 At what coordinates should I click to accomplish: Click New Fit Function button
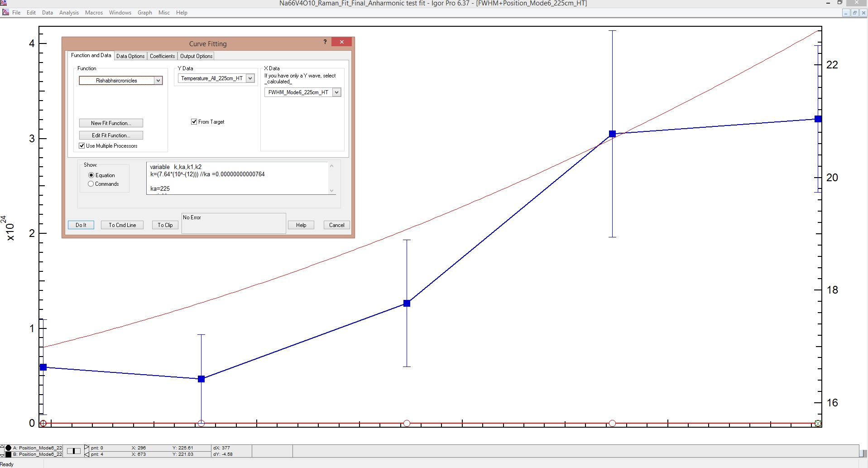pos(111,123)
